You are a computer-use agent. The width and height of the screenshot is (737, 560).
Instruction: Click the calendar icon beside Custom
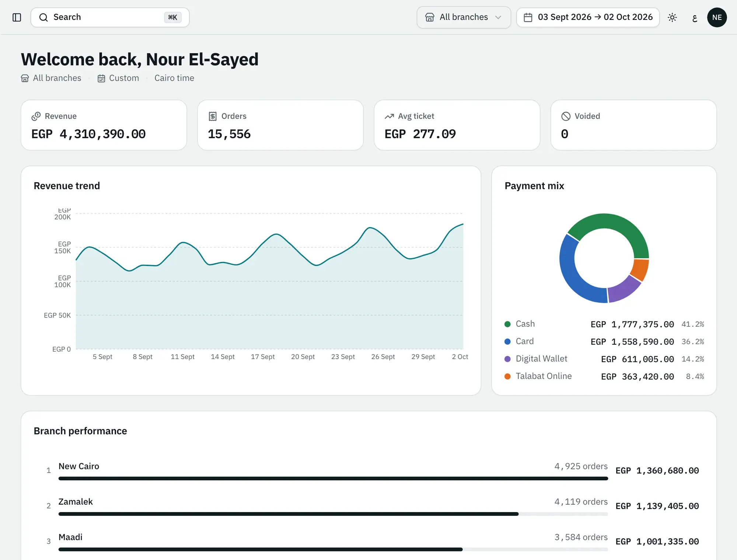pyautogui.click(x=101, y=78)
